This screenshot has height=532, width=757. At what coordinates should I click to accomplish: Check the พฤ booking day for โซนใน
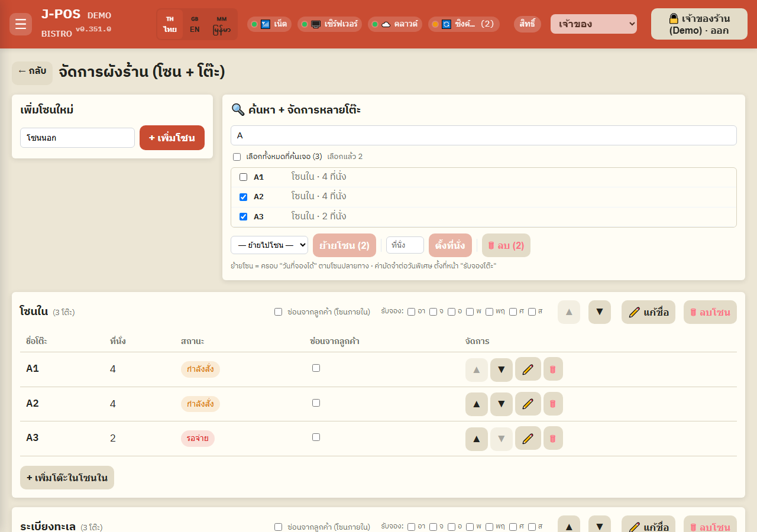tap(490, 312)
